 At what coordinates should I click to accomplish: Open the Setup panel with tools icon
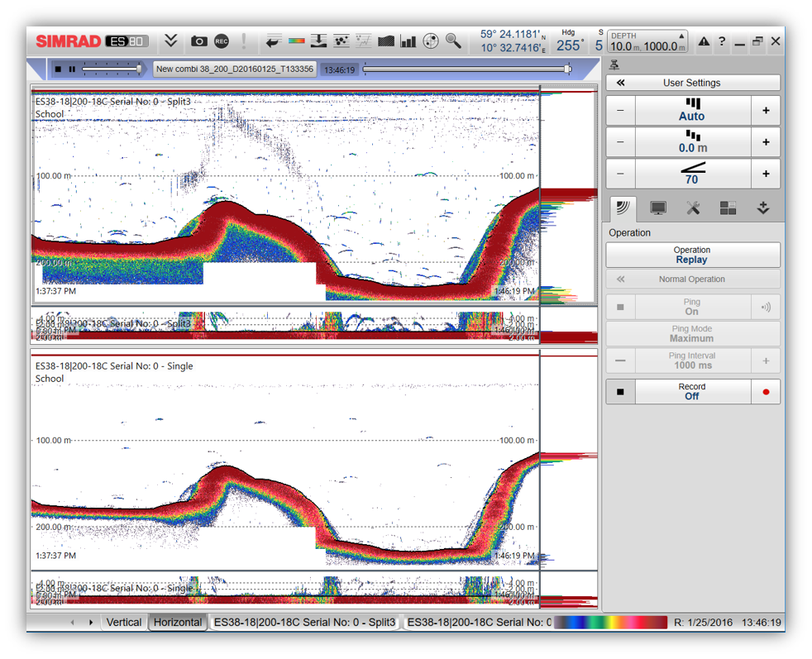coord(694,208)
